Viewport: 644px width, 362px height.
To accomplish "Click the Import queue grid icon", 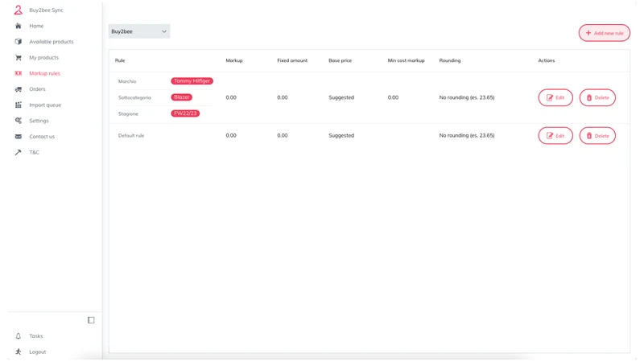I will (x=18, y=105).
